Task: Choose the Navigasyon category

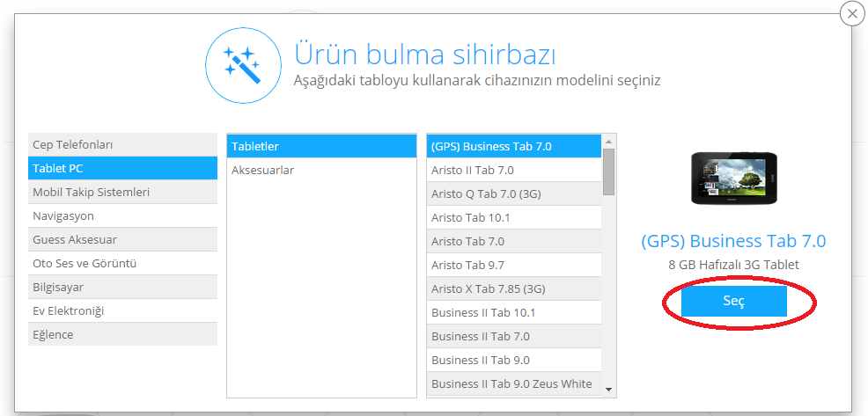Action: tap(123, 215)
